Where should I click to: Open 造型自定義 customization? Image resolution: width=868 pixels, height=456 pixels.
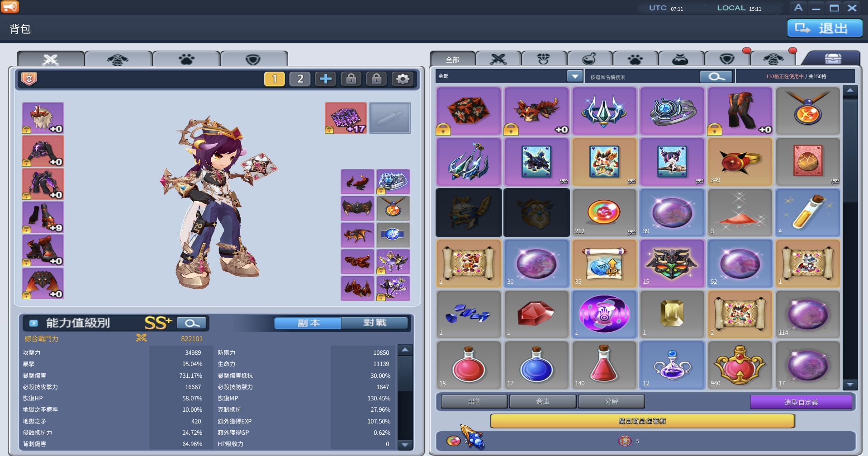coord(801,402)
